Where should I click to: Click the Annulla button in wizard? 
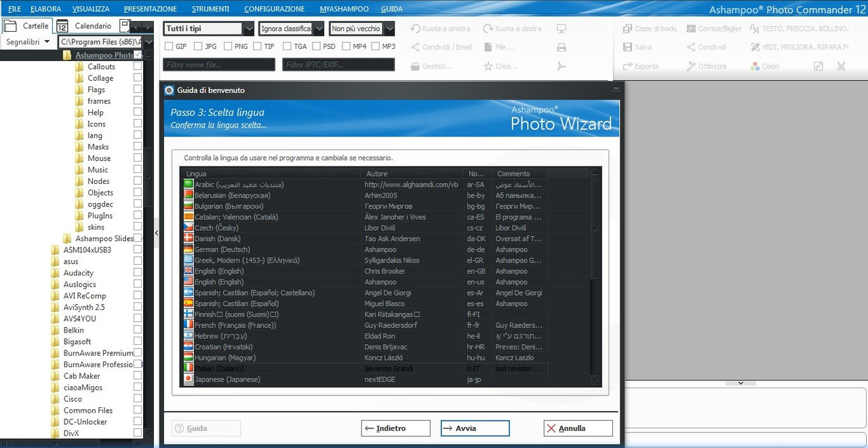(578, 428)
